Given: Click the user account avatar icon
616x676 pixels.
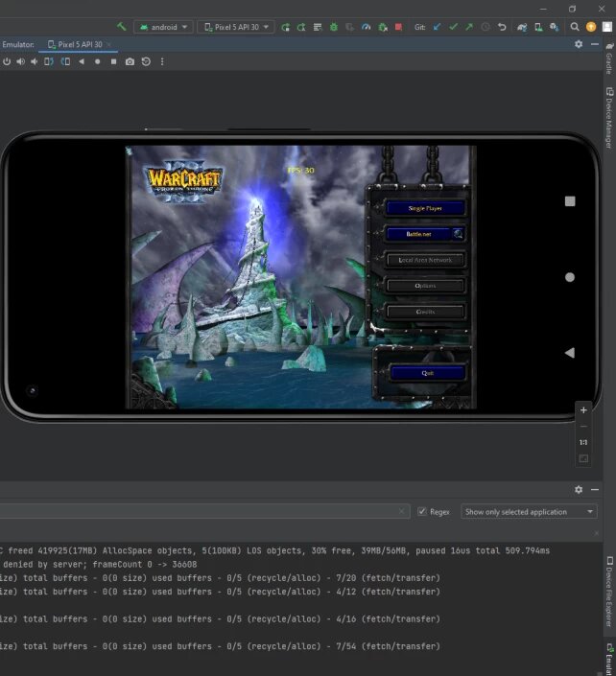Looking at the screenshot, I should (607, 27).
